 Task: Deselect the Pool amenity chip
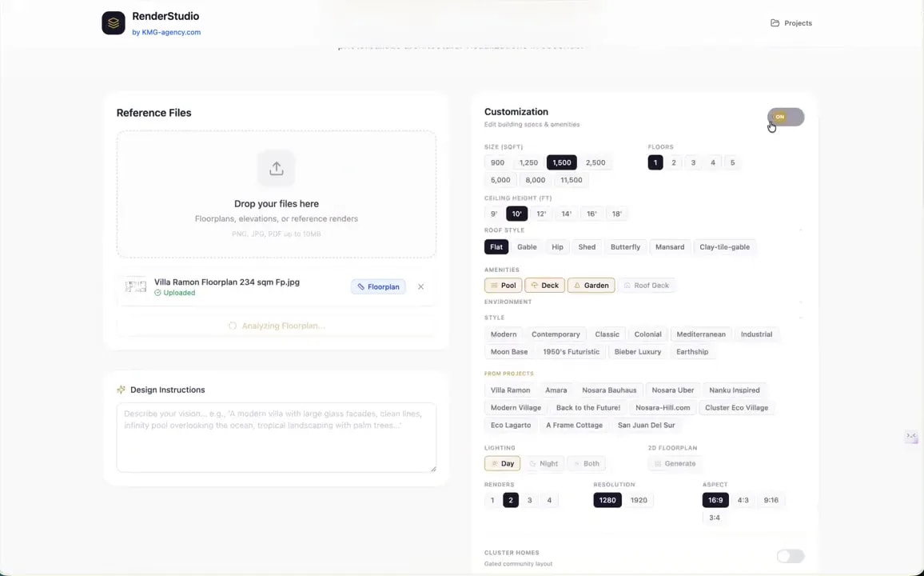click(x=504, y=286)
